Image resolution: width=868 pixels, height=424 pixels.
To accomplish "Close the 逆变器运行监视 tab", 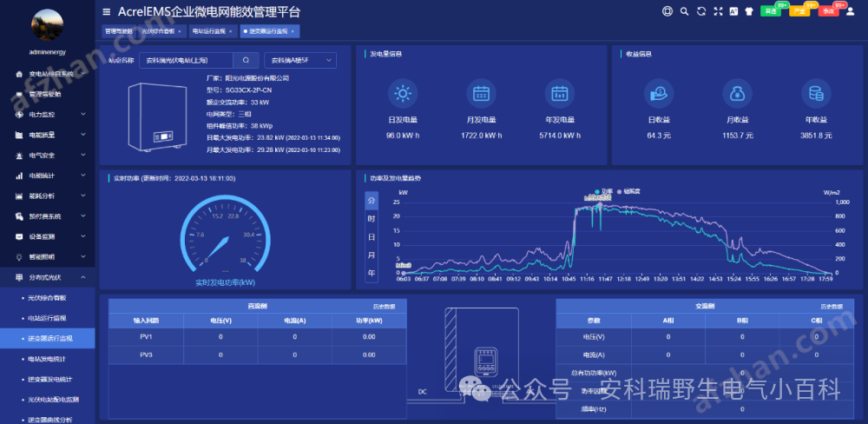I will 293,31.
